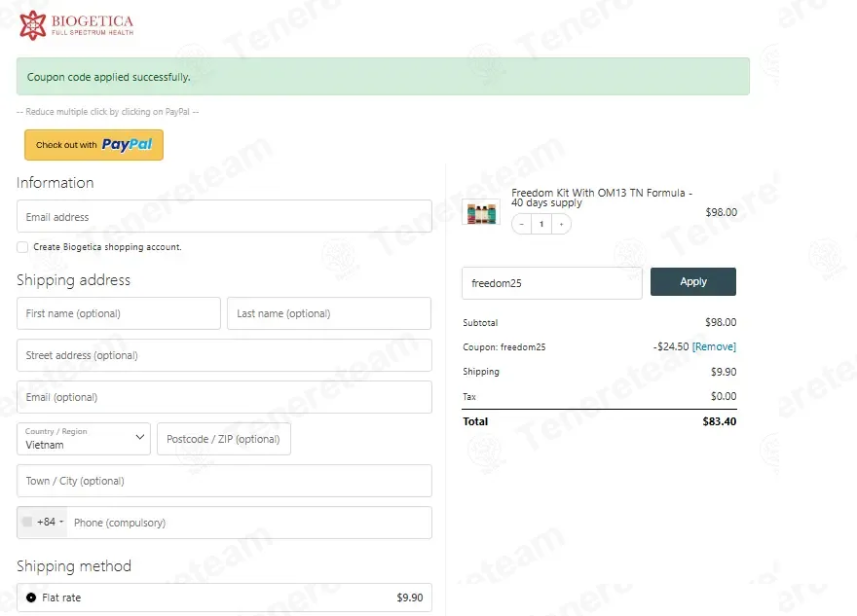The height and width of the screenshot is (616, 857).
Task: Click the Freedom Kit product name
Action: pyautogui.click(x=602, y=198)
